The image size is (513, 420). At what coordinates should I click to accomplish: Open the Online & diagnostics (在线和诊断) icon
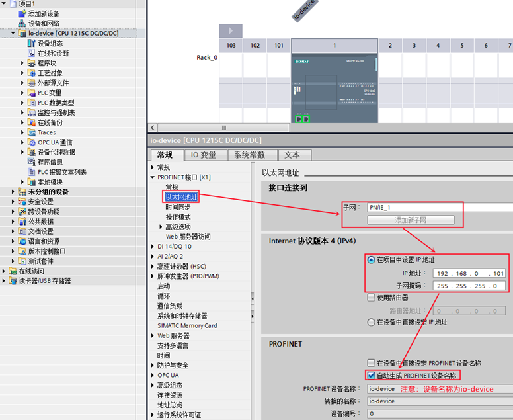(32, 53)
